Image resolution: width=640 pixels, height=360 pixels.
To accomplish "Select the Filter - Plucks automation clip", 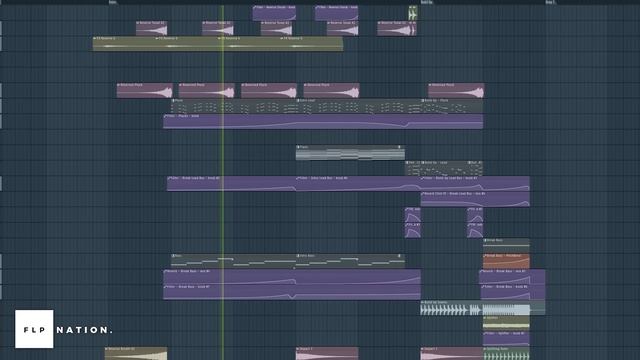I will point(323,121).
